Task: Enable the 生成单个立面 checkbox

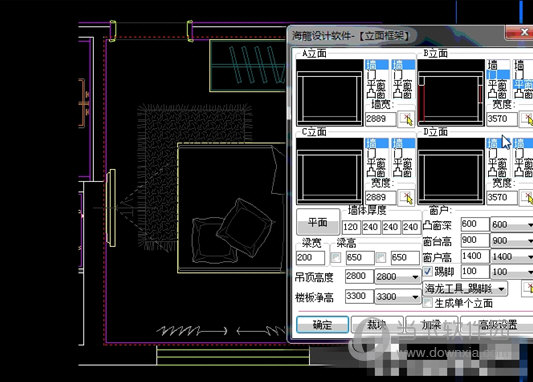Action: (428, 302)
